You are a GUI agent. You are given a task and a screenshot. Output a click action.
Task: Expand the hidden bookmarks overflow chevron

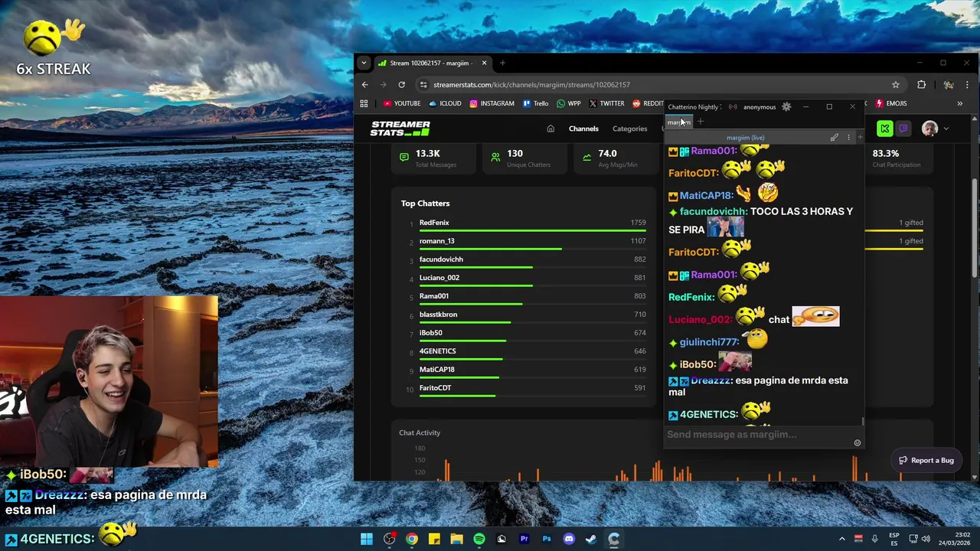click(959, 103)
